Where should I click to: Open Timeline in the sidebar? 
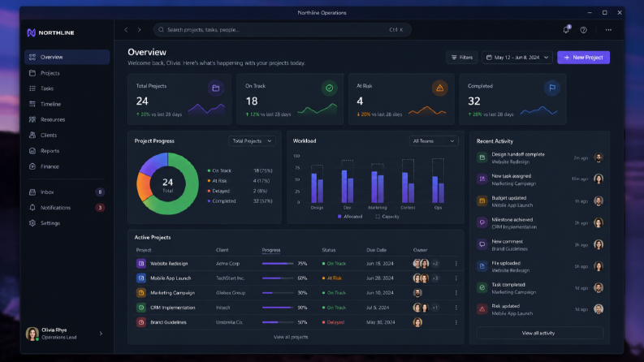[x=67, y=104]
